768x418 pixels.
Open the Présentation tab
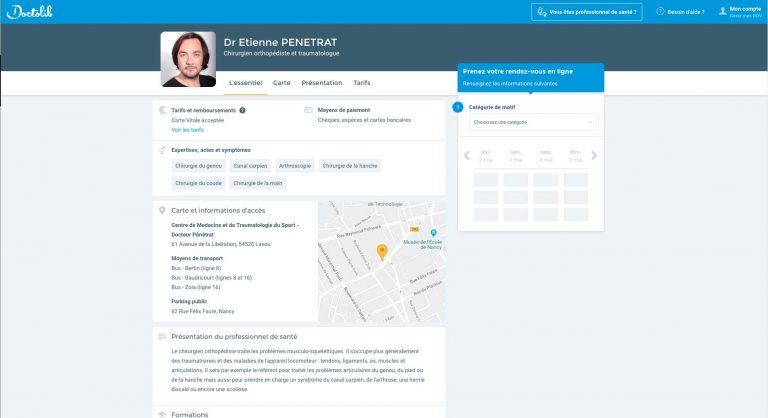coord(321,82)
